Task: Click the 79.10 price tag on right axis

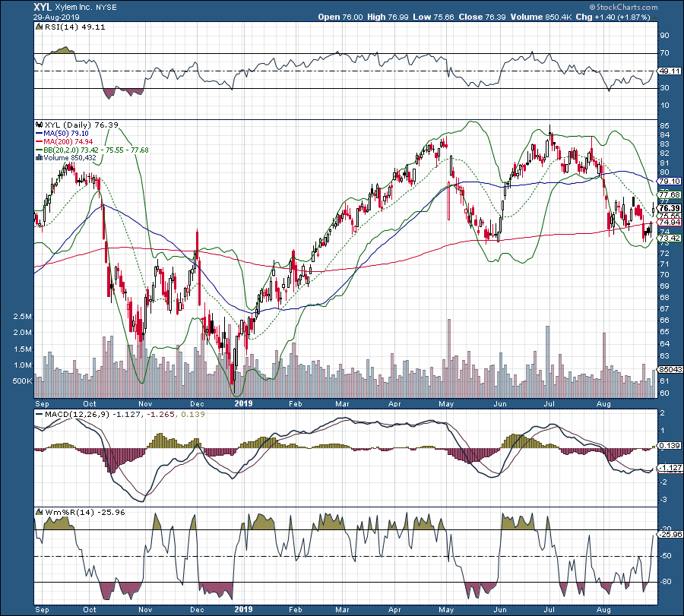Action: pos(670,182)
